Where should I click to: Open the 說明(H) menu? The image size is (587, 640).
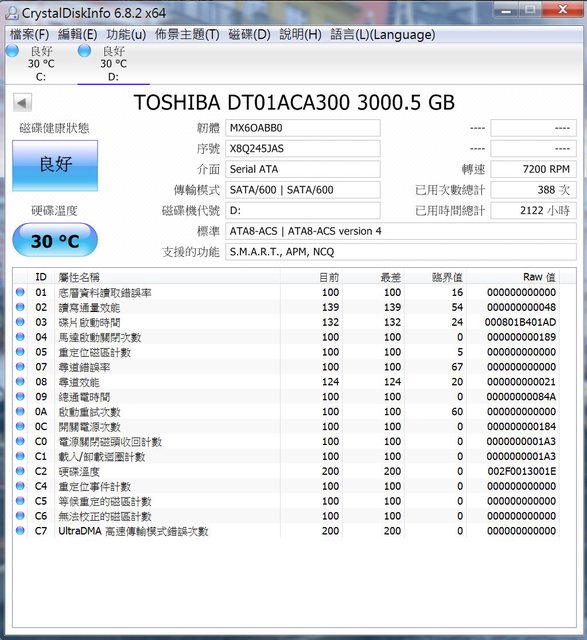tap(300, 35)
